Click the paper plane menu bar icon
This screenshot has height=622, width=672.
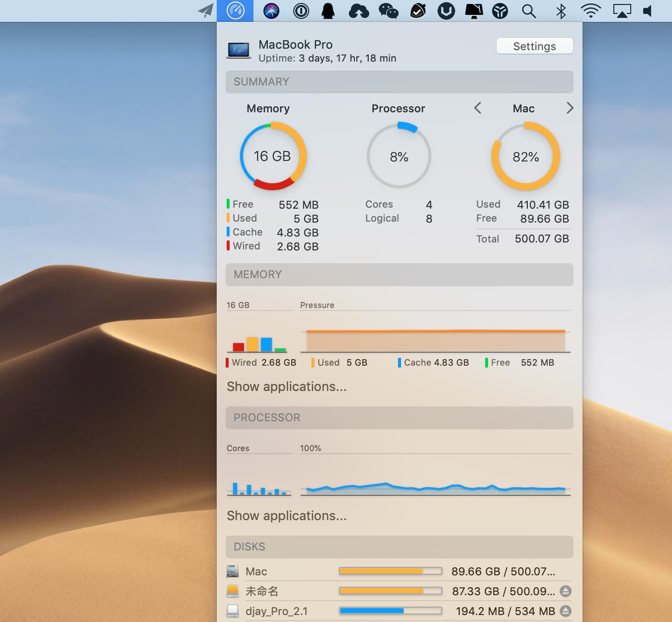[205, 10]
